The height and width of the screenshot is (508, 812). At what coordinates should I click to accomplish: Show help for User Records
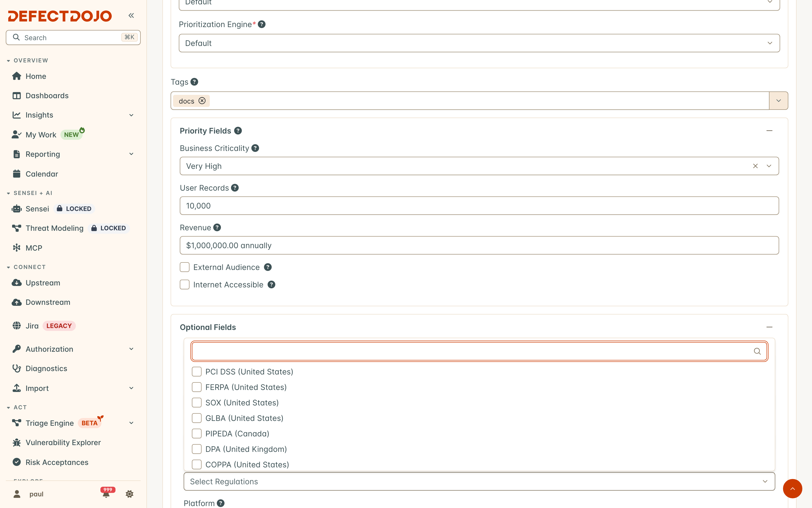(x=235, y=188)
